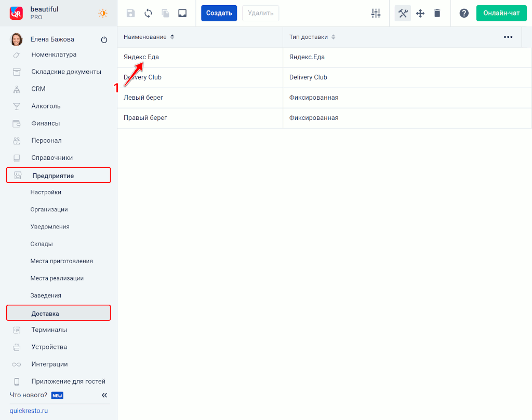Screen dimensions: 532x420
Task: Click the blue Создать button
Action: coord(219,13)
